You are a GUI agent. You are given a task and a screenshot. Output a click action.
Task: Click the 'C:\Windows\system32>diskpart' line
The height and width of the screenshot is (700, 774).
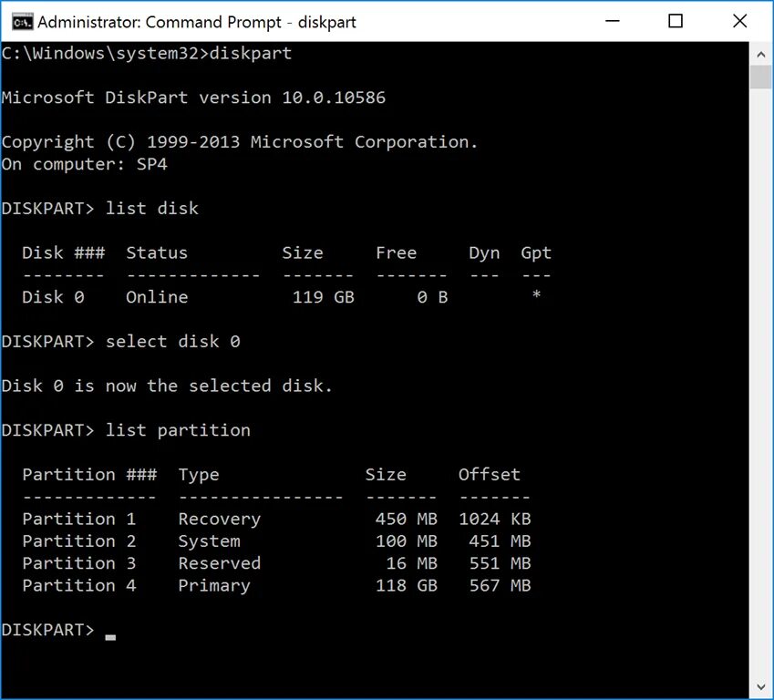click(147, 53)
